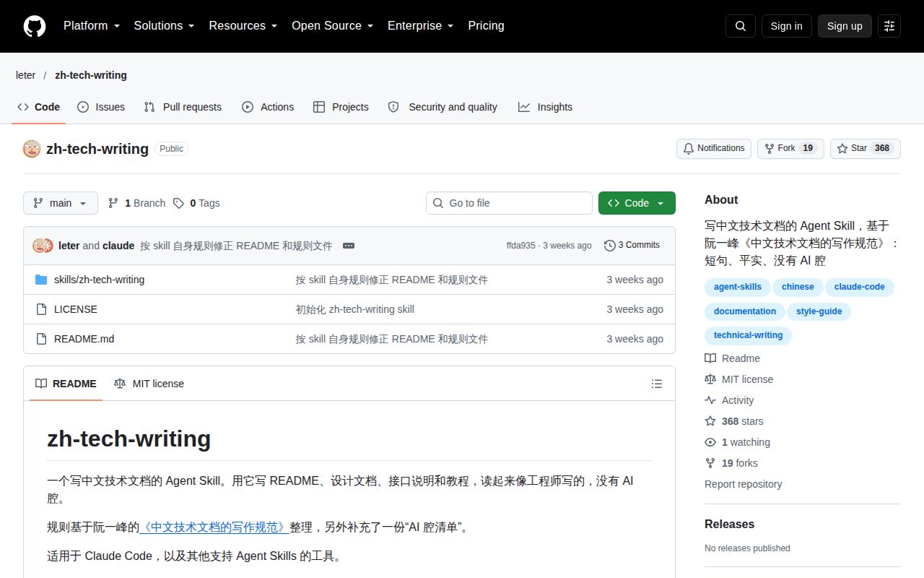924x578 pixels.
Task: Open the GitHub homepage logo
Action: coord(35,26)
